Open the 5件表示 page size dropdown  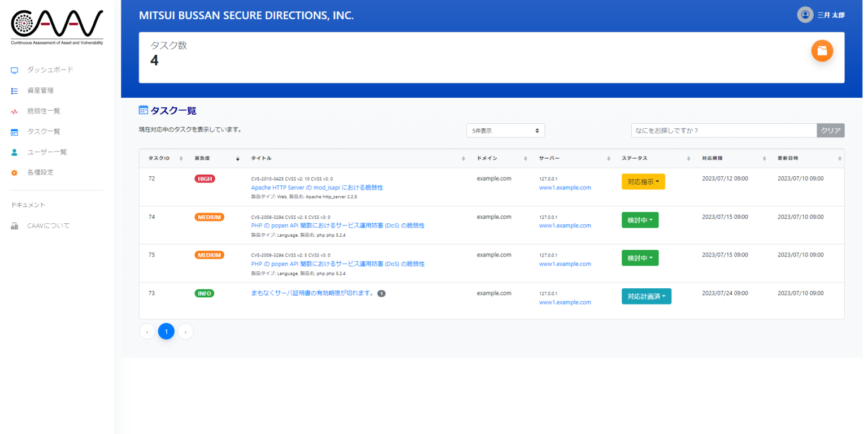click(505, 131)
